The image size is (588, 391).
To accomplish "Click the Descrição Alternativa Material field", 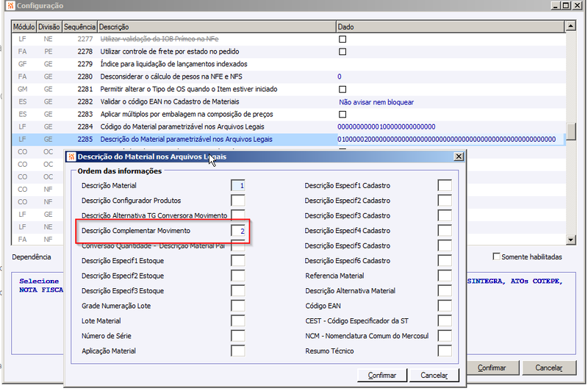I will coord(445,290).
